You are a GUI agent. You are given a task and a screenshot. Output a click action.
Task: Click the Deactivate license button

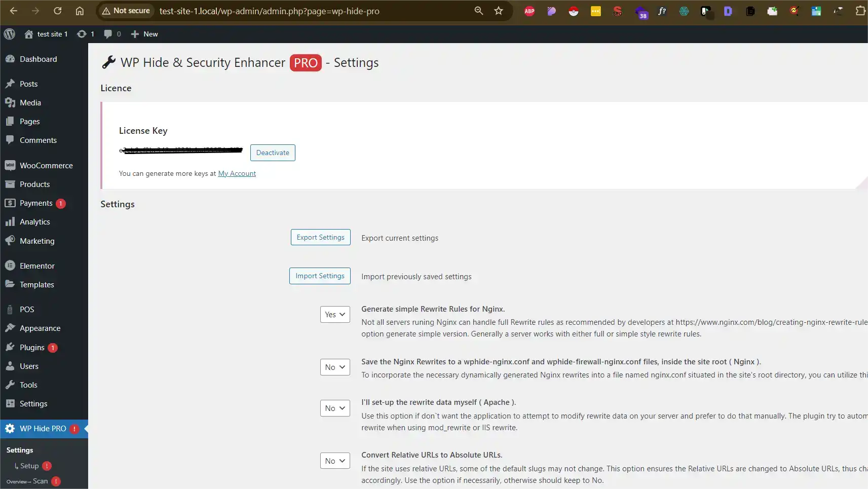[273, 153]
